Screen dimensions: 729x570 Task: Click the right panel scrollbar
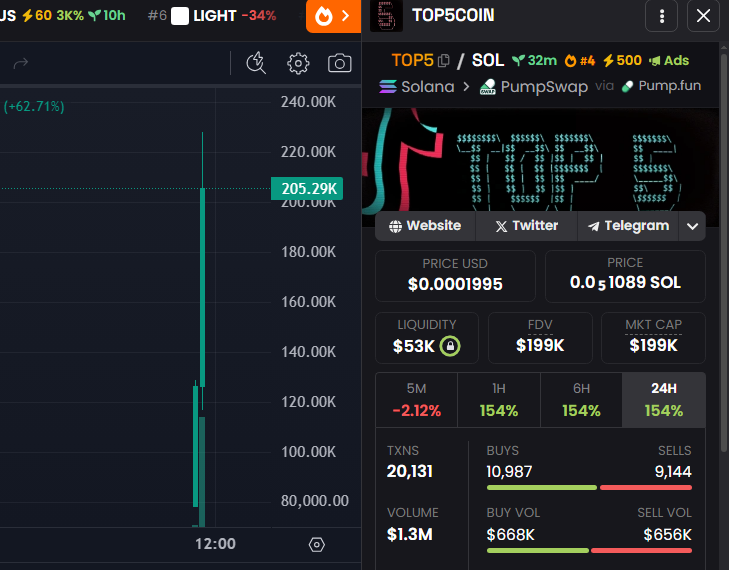[724, 251]
